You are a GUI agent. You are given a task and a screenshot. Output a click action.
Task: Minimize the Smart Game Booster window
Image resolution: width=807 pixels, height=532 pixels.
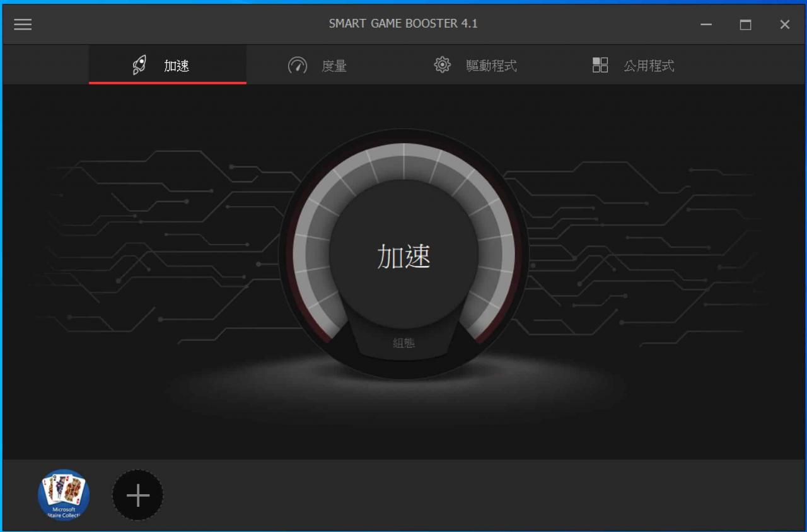706,25
